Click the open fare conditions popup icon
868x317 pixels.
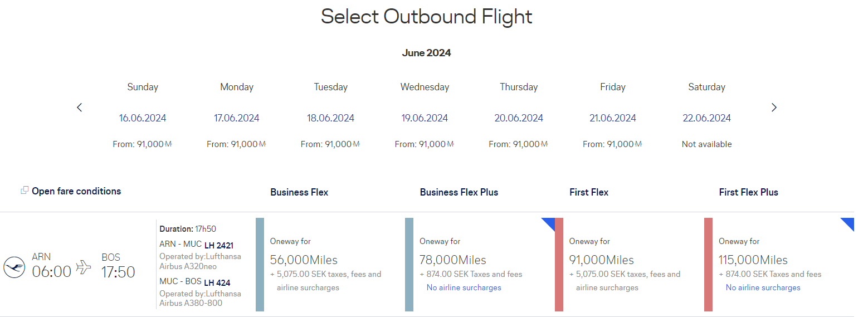click(x=25, y=191)
